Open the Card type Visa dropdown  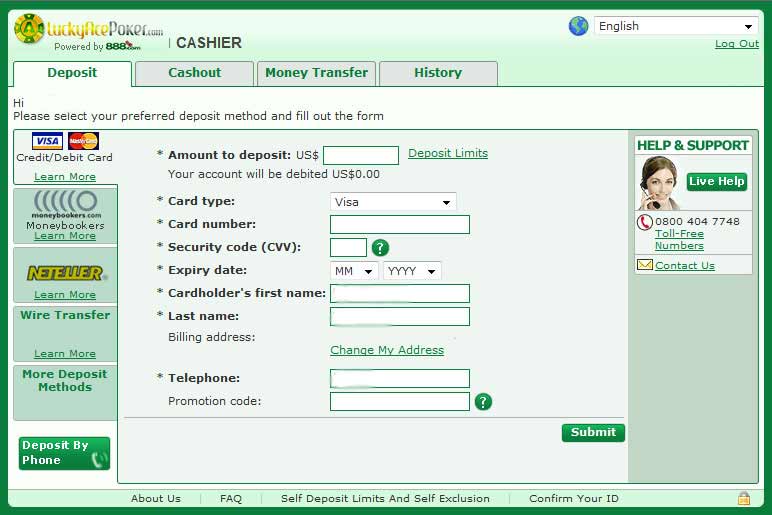pyautogui.click(x=393, y=202)
